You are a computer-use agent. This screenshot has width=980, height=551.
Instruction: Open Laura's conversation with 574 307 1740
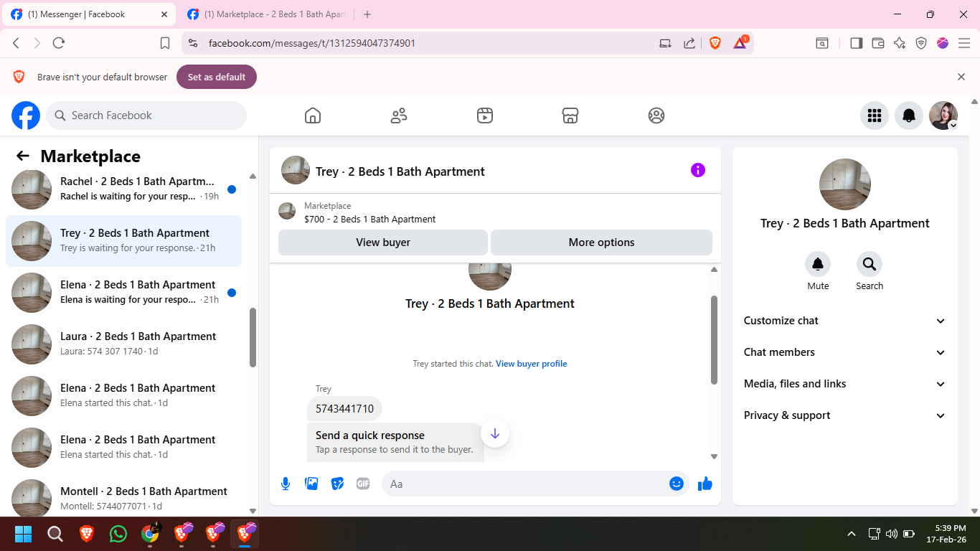[x=123, y=344]
